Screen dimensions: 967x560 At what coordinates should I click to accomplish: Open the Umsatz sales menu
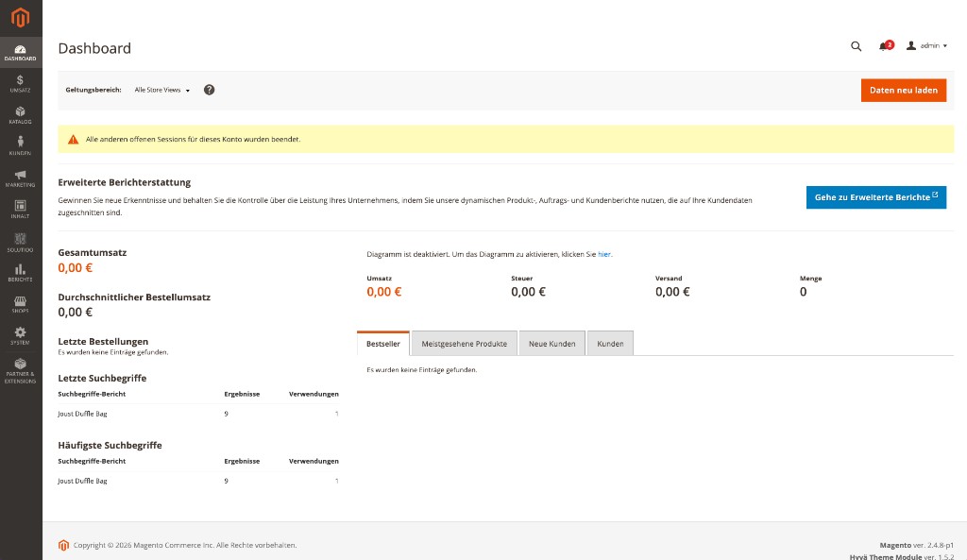click(21, 84)
